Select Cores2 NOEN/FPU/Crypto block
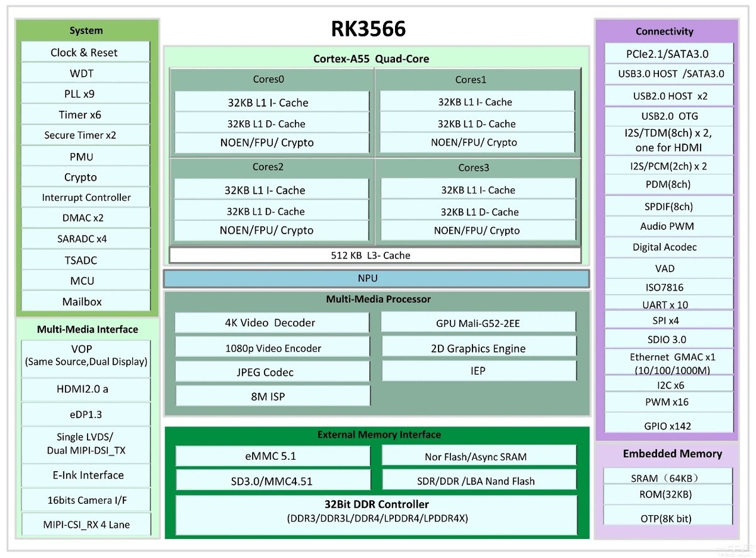This screenshot has width=756, height=558. click(x=272, y=231)
